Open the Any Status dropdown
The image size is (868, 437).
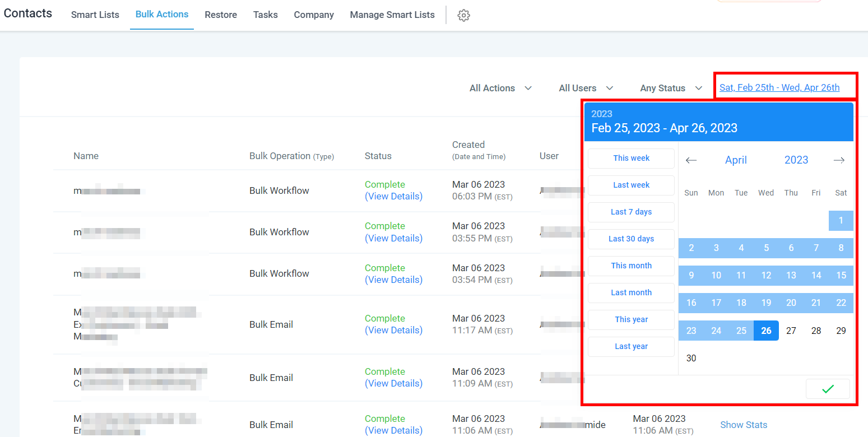coord(671,88)
